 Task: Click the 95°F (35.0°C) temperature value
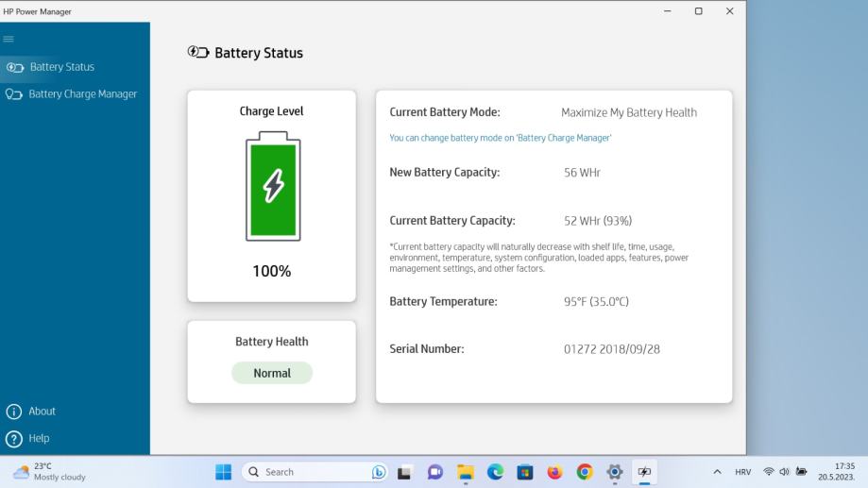point(596,301)
